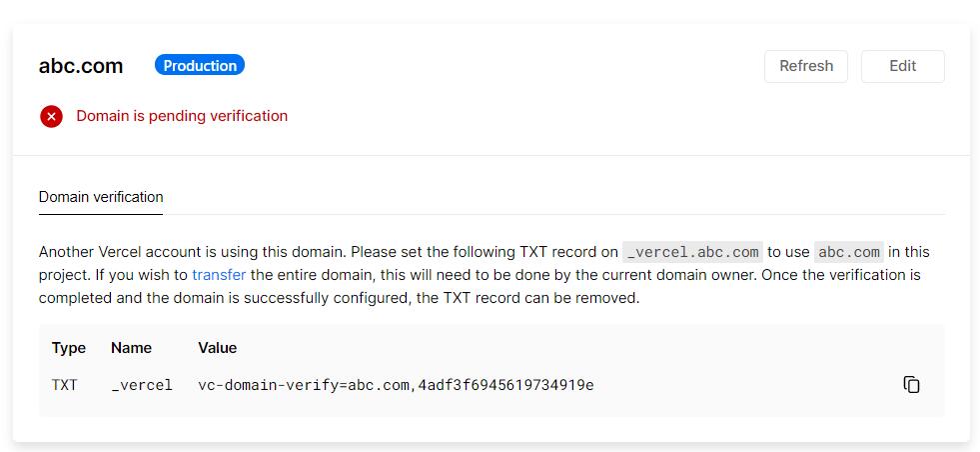Click the abc.com domain heading
Screen dimensions: 980x452
(81, 66)
